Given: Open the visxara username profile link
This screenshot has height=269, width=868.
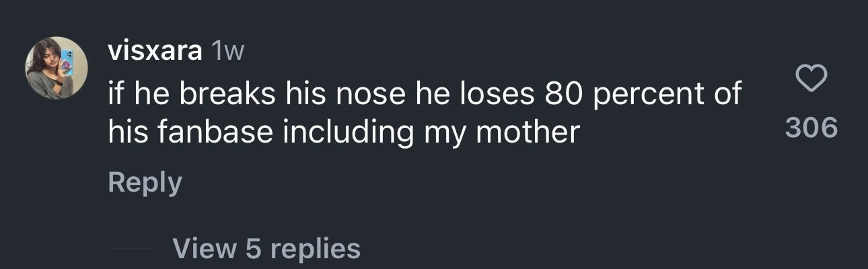Looking at the screenshot, I should (155, 51).
